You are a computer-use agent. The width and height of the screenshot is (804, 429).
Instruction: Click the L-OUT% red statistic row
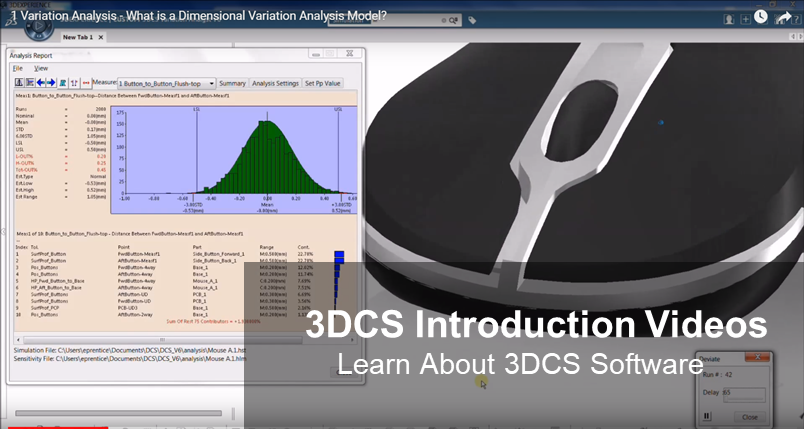(x=61, y=156)
